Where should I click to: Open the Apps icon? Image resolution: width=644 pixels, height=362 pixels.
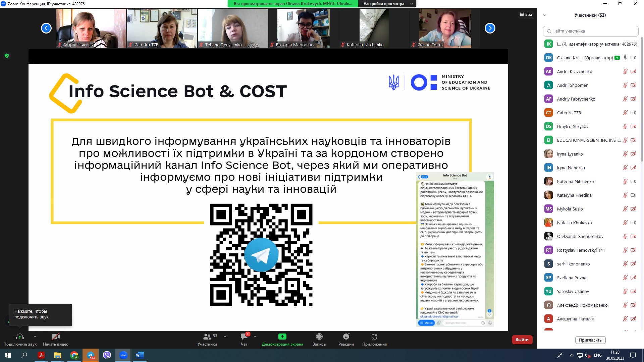click(374, 337)
